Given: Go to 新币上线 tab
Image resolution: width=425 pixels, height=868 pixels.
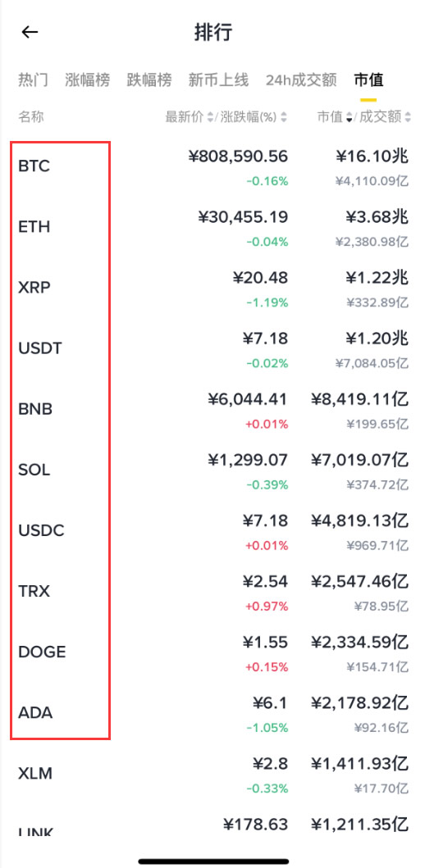Looking at the screenshot, I should pyautogui.click(x=218, y=80).
